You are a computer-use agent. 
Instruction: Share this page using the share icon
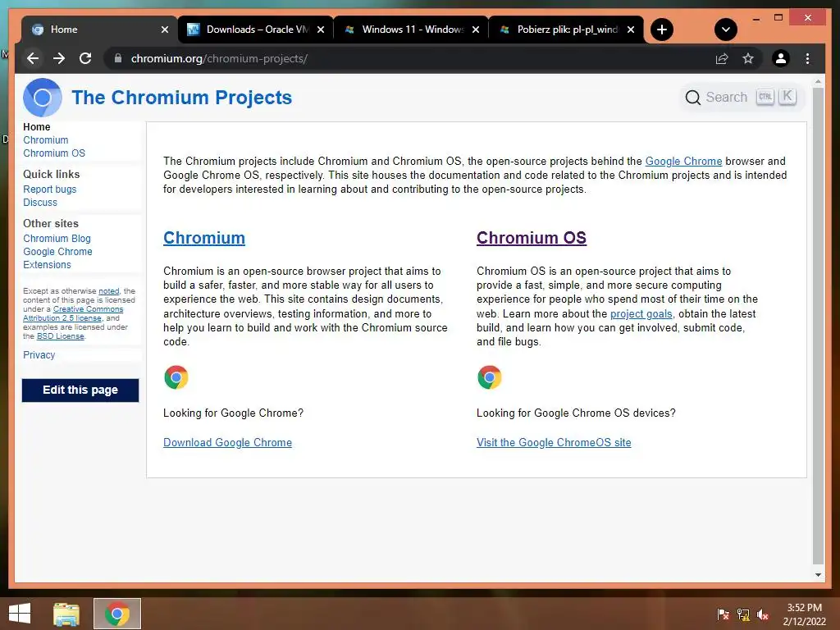[x=722, y=58]
